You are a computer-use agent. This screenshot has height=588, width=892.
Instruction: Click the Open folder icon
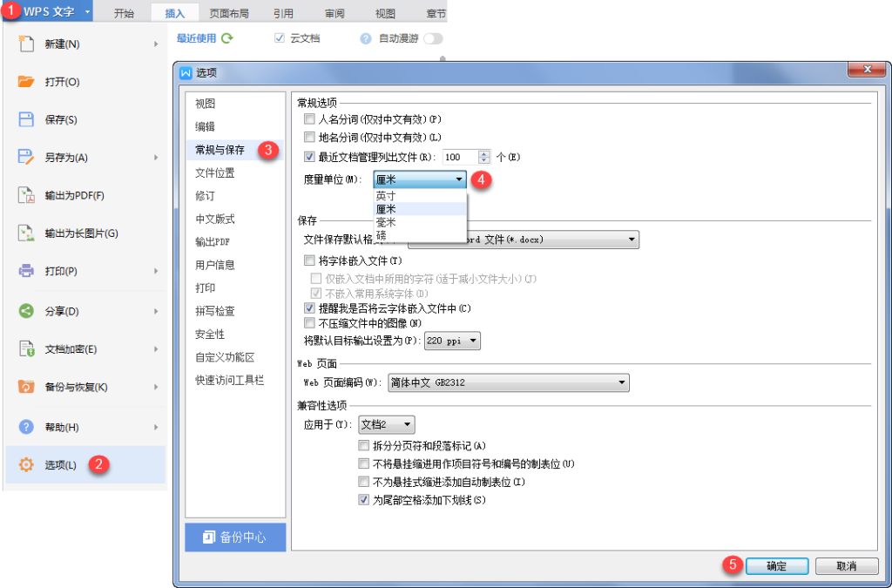[x=26, y=81]
